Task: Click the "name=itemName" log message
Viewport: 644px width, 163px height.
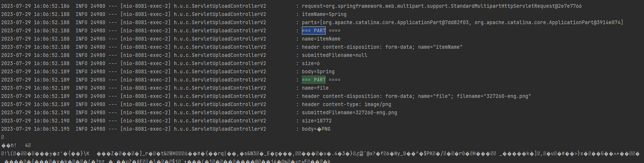Action: point(321,39)
